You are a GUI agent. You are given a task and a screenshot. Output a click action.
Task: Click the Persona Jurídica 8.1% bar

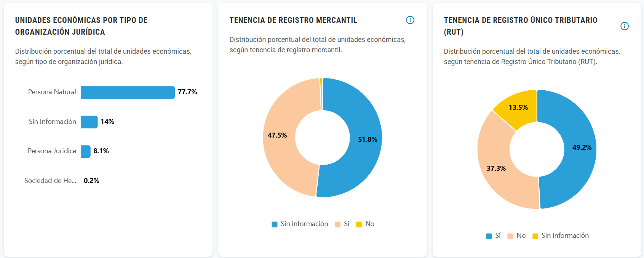point(86,151)
